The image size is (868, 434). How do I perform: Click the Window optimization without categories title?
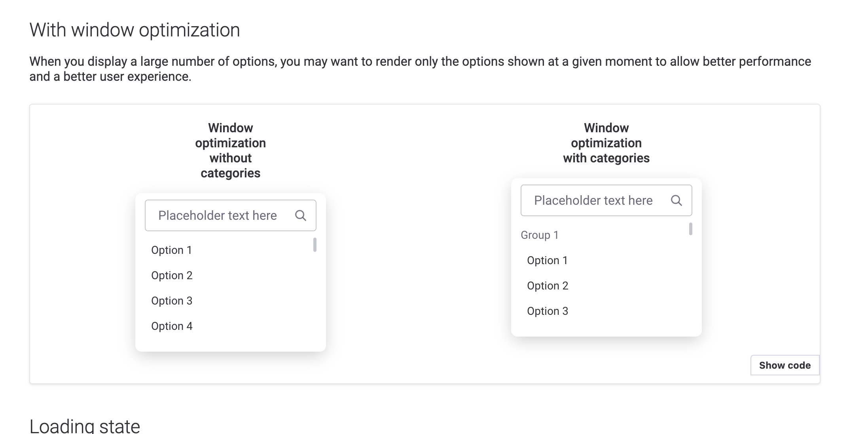[x=231, y=150]
